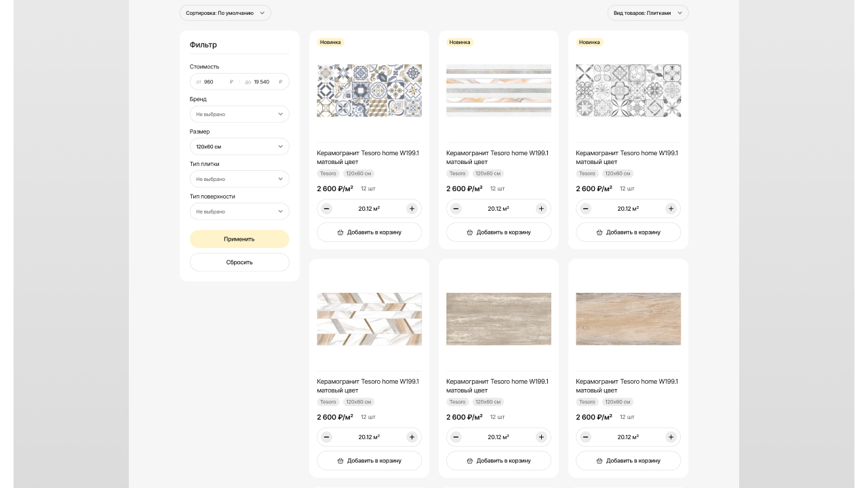Viewport: 868px width, 488px height.
Task: Click the '12 шт' count on the gray patchwork card
Action: [x=627, y=188]
